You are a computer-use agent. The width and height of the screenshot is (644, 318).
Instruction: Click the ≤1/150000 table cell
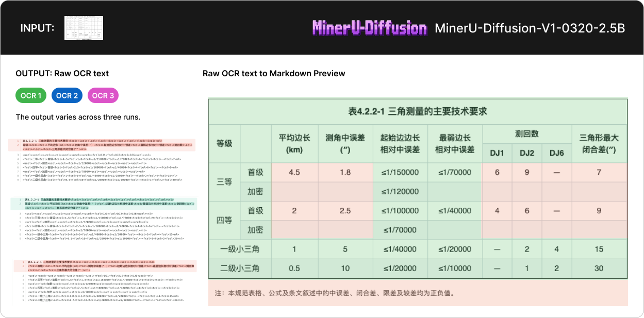pos(400,172)
